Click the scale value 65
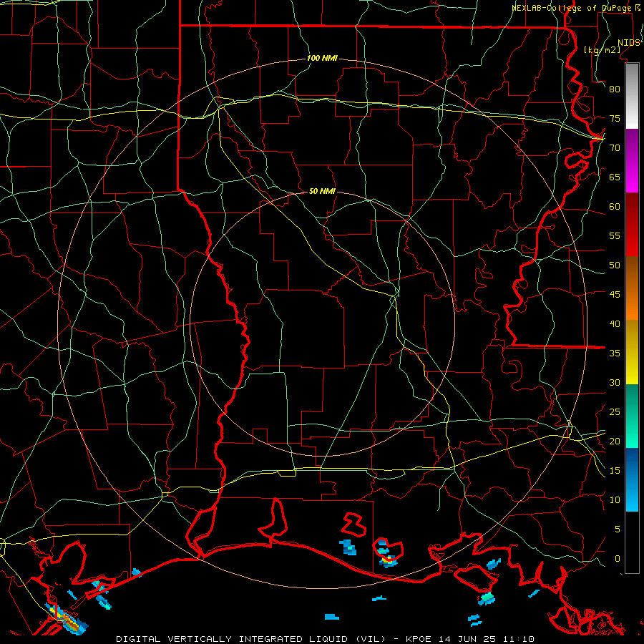Screen dimensions: 644x644 coord(615,177)
